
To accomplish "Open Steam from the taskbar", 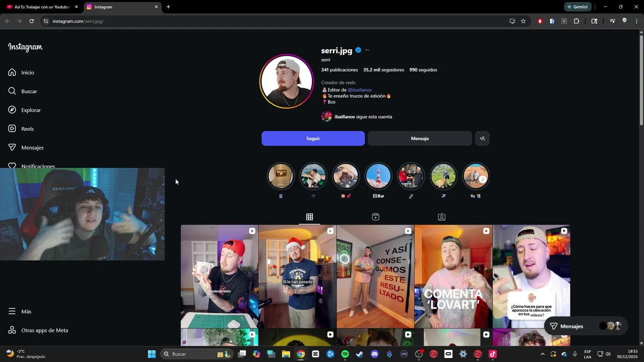I will 360,354.
